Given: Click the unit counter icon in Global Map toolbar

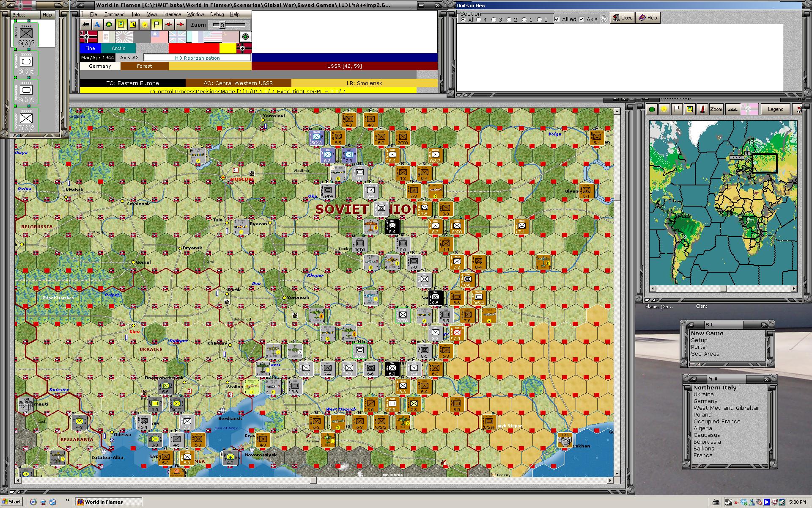Looking at the screenshot, I should click(x=690, y=109).
